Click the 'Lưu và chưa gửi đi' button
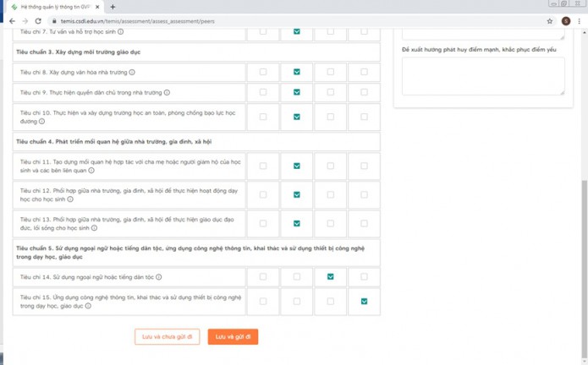 coord(167,336)
